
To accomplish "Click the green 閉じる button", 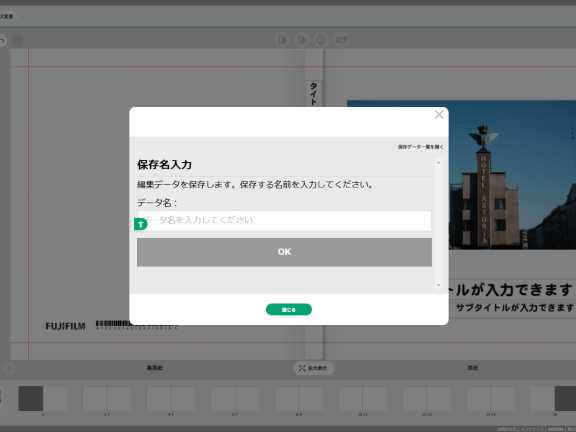I will tap(289, 309).
